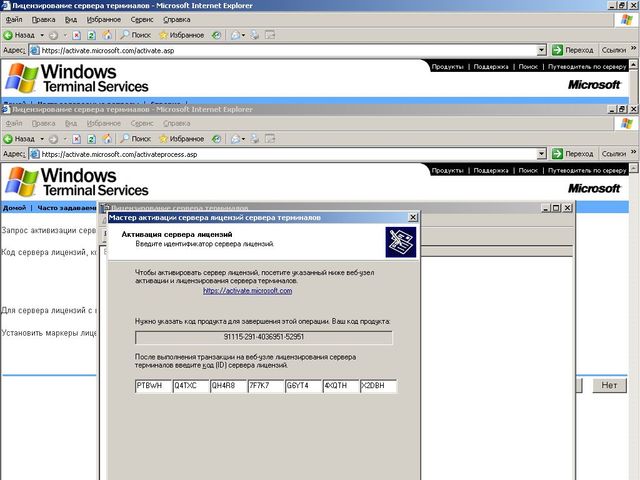Click History icon in top IE toolbar

[x=216, y=35]
